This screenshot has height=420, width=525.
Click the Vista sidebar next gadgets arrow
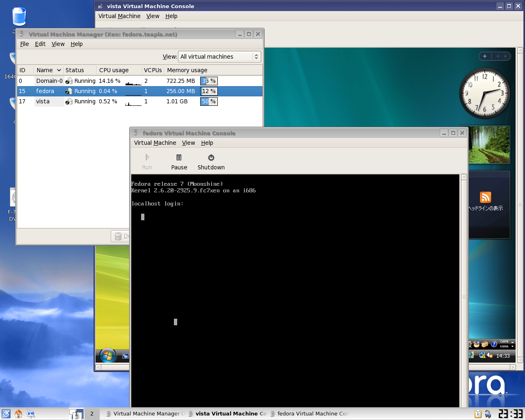pos(506,56)
